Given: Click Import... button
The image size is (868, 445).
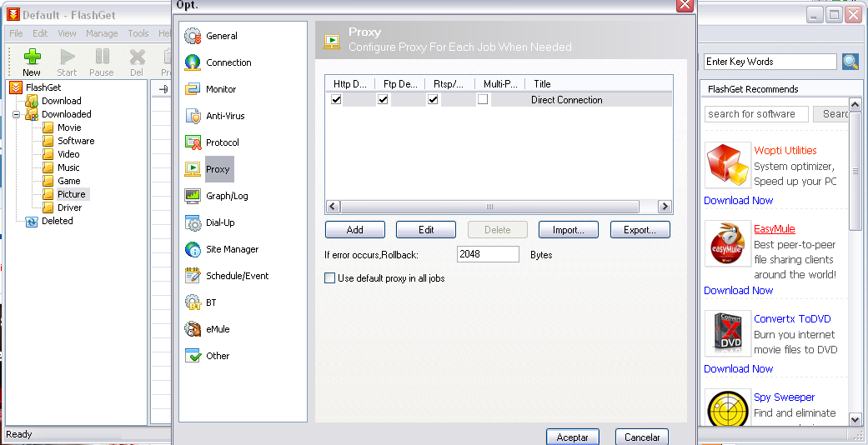Looking at the screenshot, I should (x=569, y=230).
